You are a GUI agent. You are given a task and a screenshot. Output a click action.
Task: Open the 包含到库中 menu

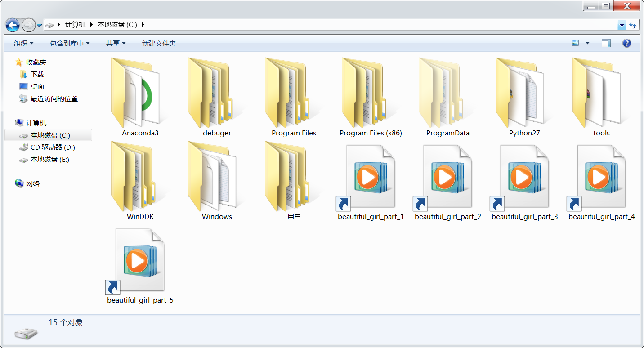click(x=70, y=43)
